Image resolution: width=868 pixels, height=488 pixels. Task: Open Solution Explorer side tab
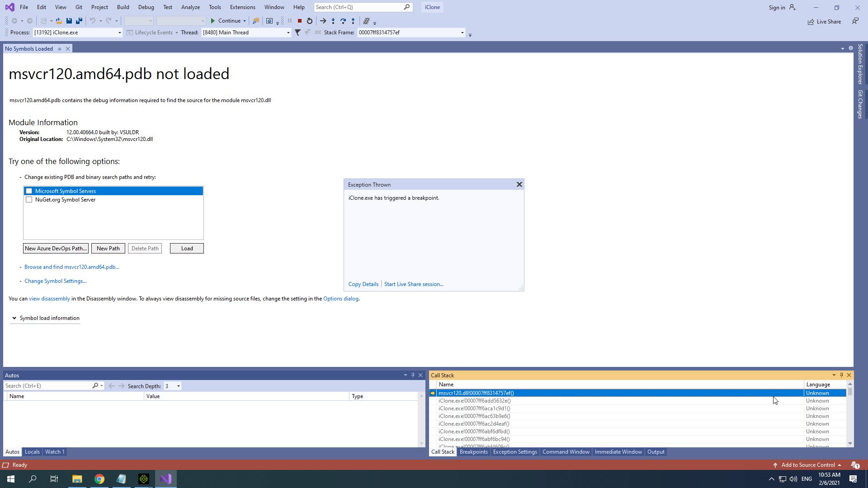[860, 64]
